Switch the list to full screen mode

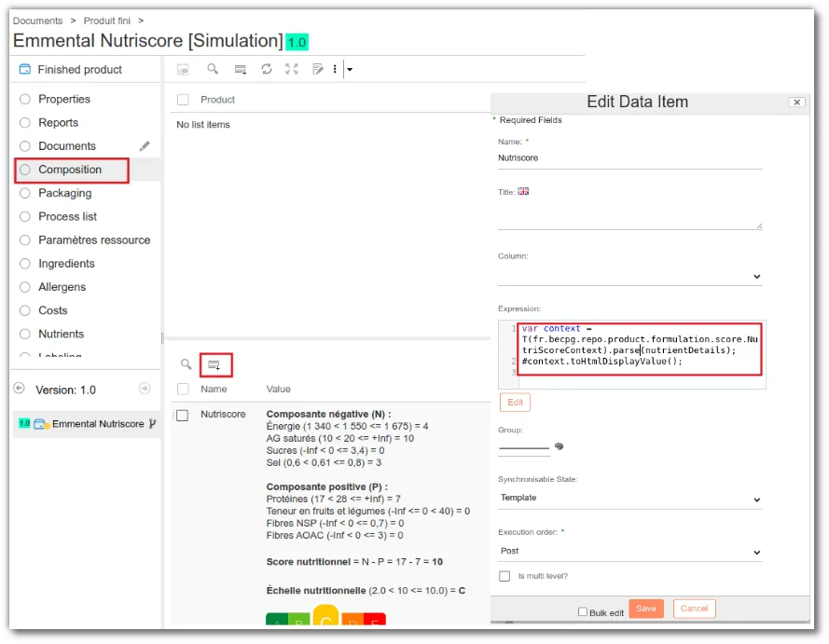click(x=292, y=69)
